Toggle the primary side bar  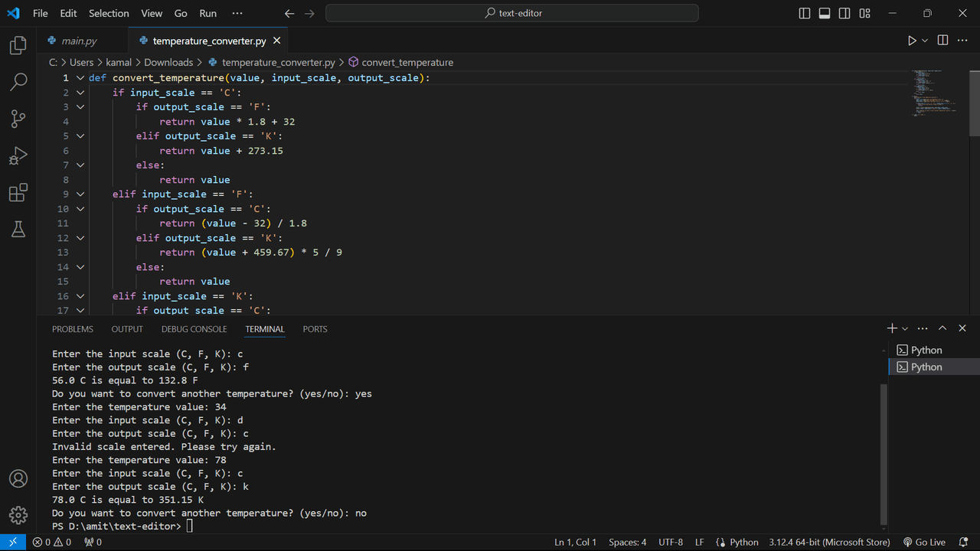pos(805,13)
